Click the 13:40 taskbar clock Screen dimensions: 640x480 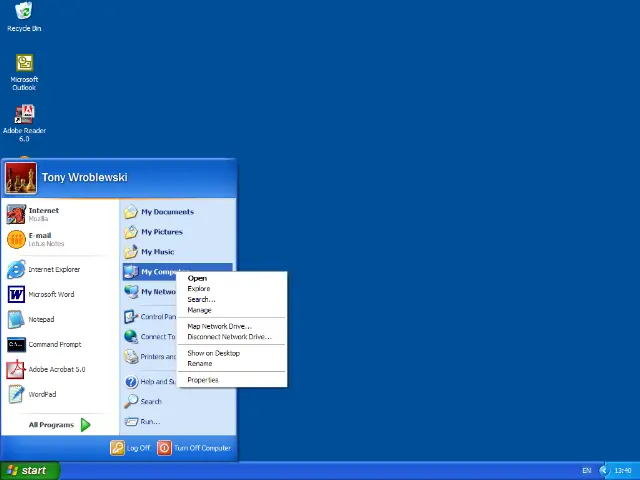(623, 471)
